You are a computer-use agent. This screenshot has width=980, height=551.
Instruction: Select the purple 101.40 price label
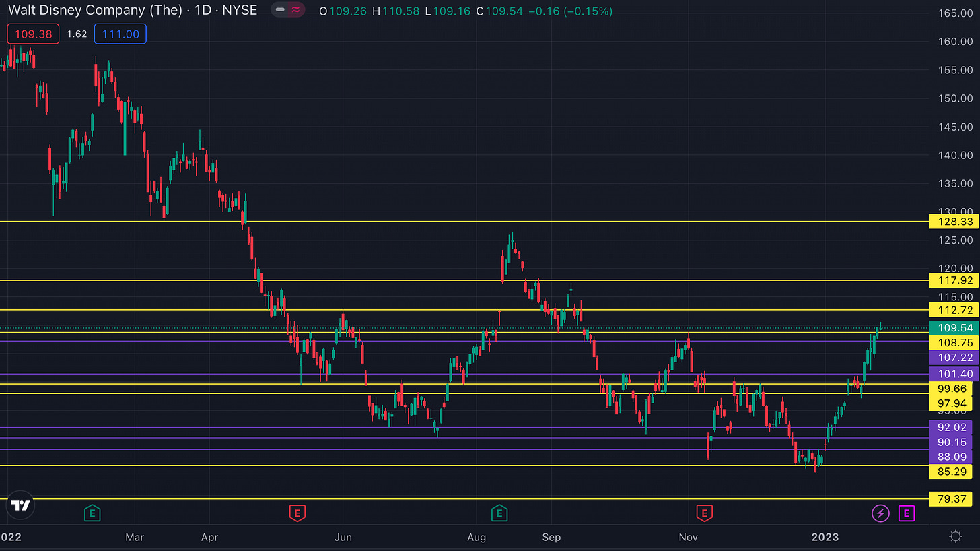953,374
